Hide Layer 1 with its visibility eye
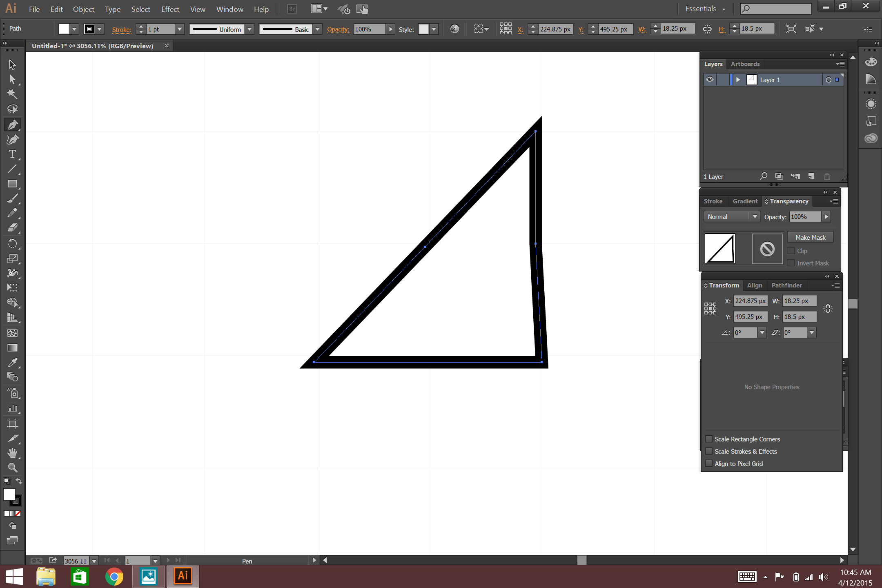The image size is (882, 588). point(709,80)
